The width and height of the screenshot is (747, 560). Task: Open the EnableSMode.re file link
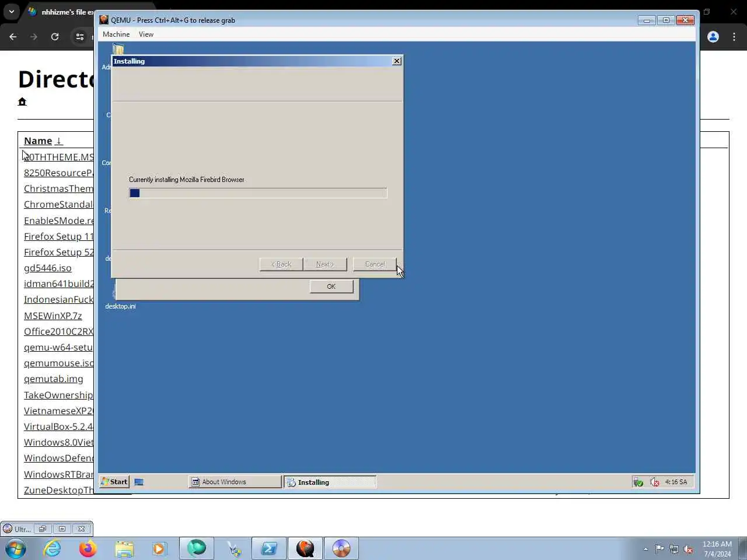coord(58,220)
